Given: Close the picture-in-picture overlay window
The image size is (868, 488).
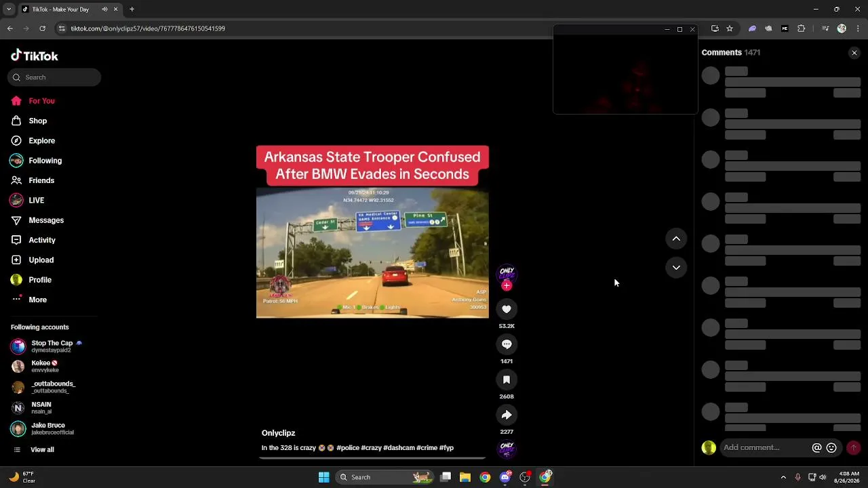Looking at the screenshot, I should point(692,30).
